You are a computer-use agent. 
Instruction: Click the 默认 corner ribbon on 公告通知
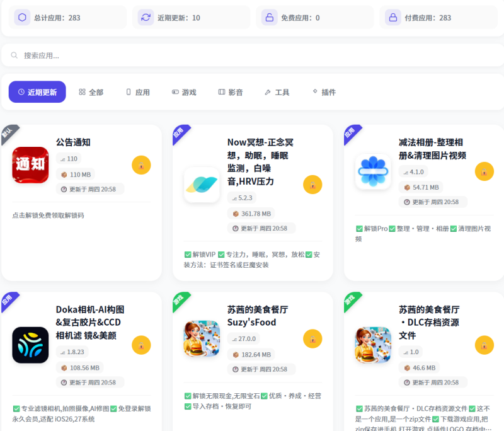[8, 132]
